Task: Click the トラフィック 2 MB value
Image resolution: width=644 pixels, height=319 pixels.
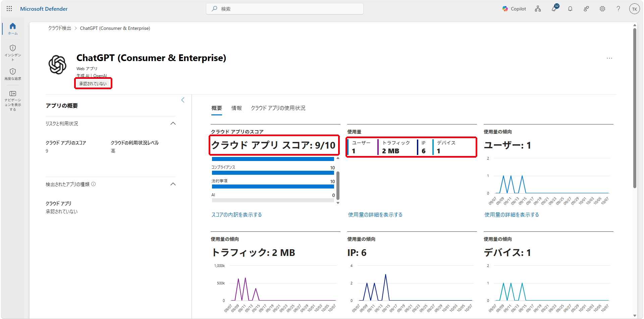Action: tap(391, 151)
